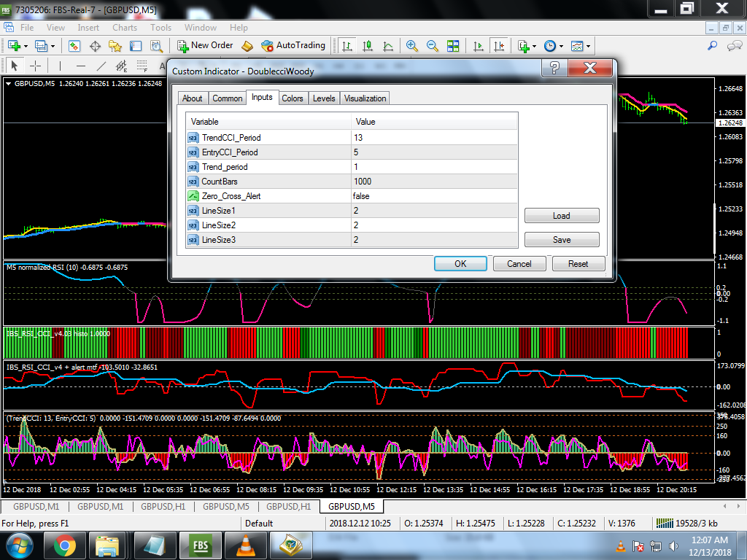747x560 pixels.
Task: Open the Templates dropdown
Action: coord(588,46)
